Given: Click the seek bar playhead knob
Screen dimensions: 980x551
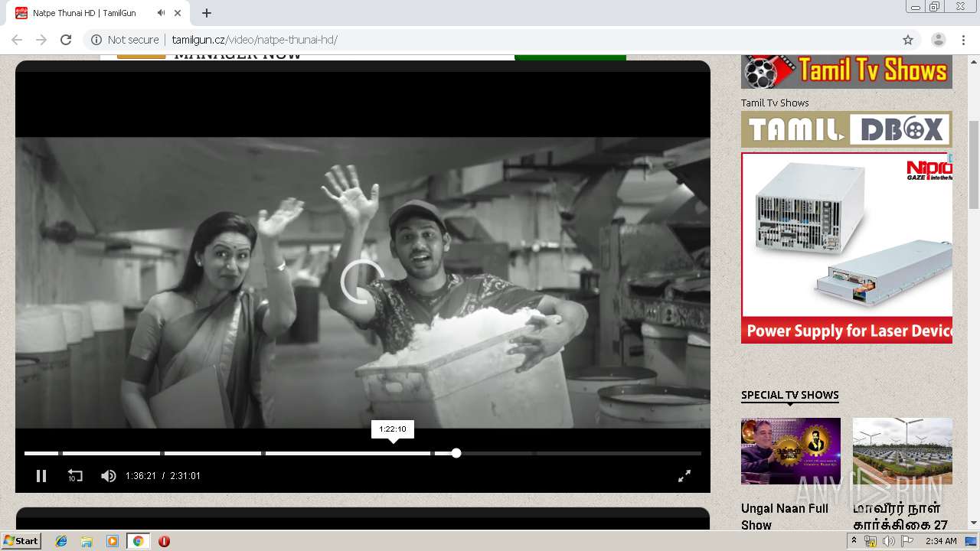Looking at the screenshot, I should coord(456,453).
